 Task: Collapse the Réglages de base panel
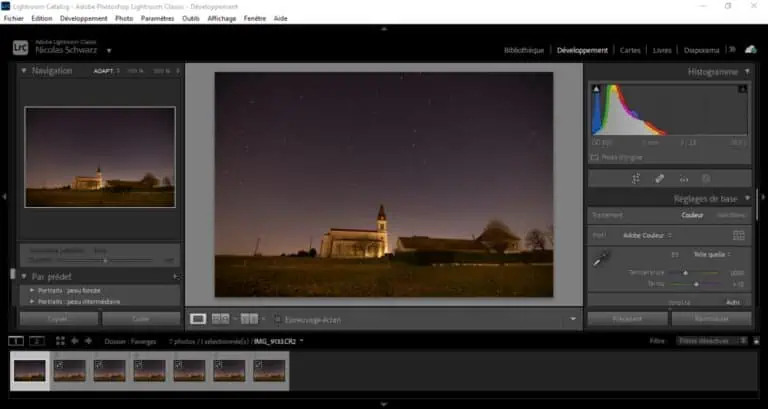pyautogui.click(x=747, y=198)
